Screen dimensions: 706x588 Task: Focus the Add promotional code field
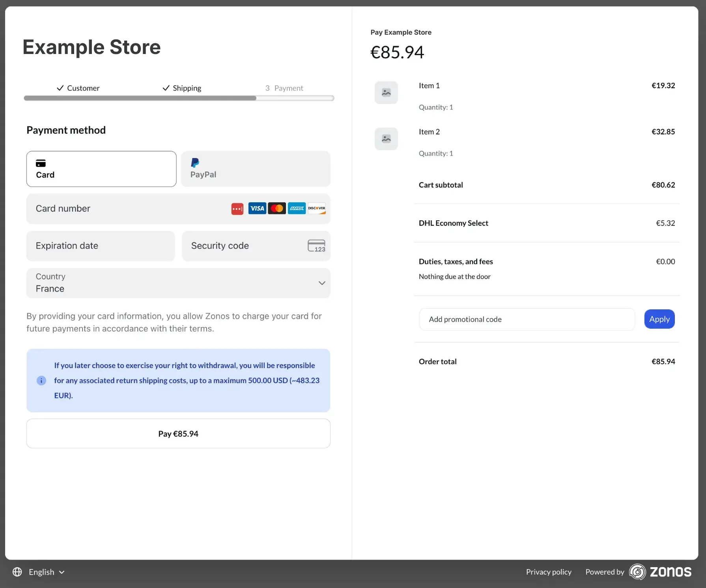[527, 319]
